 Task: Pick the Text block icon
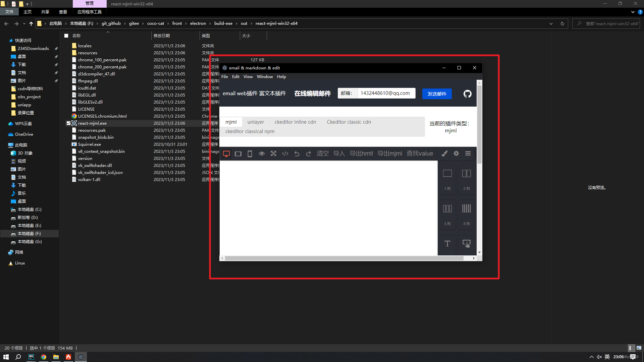pyautogui.click(x=447, y=244)
